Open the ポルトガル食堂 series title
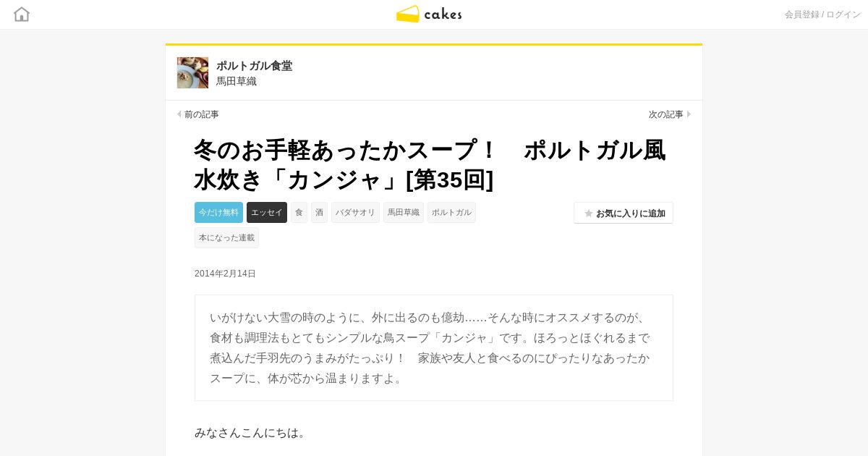The width and height of the screenshot is (868, 456). (254, 66)
